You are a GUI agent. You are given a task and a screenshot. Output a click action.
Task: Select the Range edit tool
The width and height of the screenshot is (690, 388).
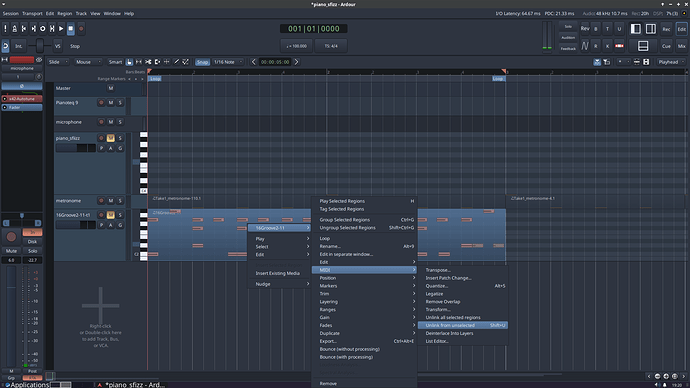139,62
